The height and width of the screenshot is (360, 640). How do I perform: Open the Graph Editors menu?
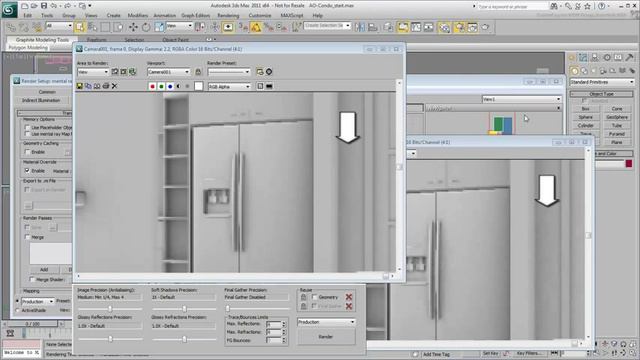196,16
